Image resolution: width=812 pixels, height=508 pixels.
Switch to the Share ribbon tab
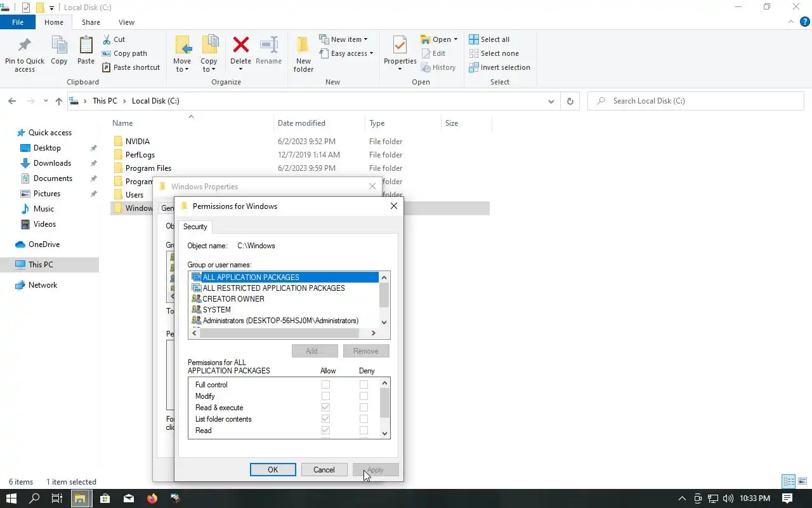[91, 22]
